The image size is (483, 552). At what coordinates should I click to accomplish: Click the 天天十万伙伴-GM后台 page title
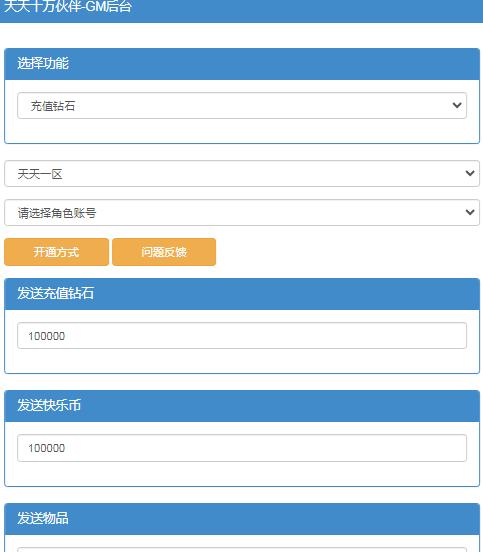click(x=68, y=6)
